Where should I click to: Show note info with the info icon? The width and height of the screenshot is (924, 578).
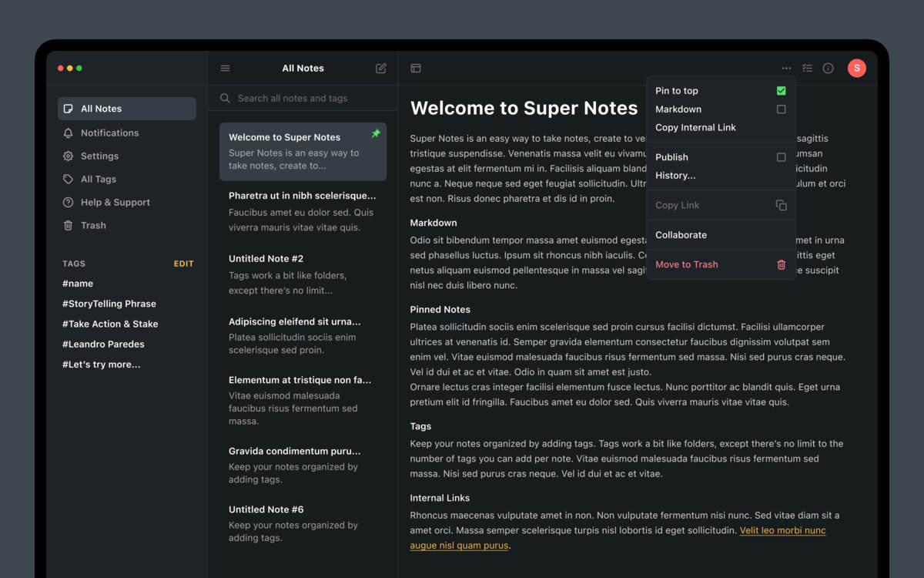(x=828, y=69)
